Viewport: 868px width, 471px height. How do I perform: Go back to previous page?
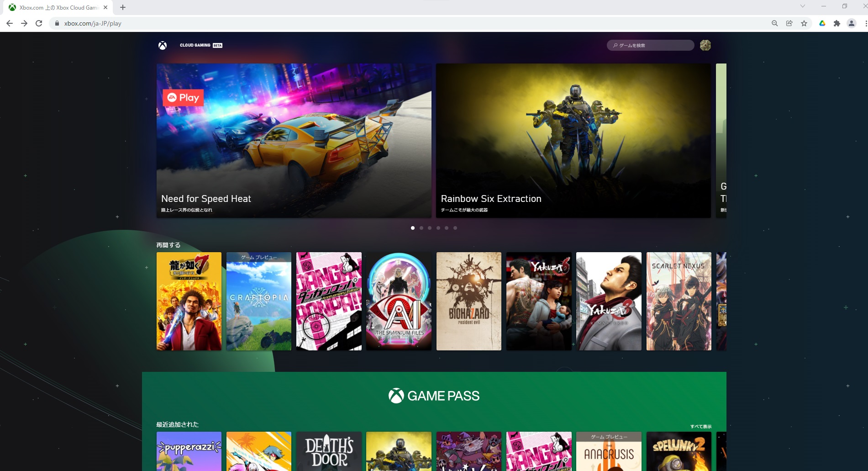click(10, 23)
